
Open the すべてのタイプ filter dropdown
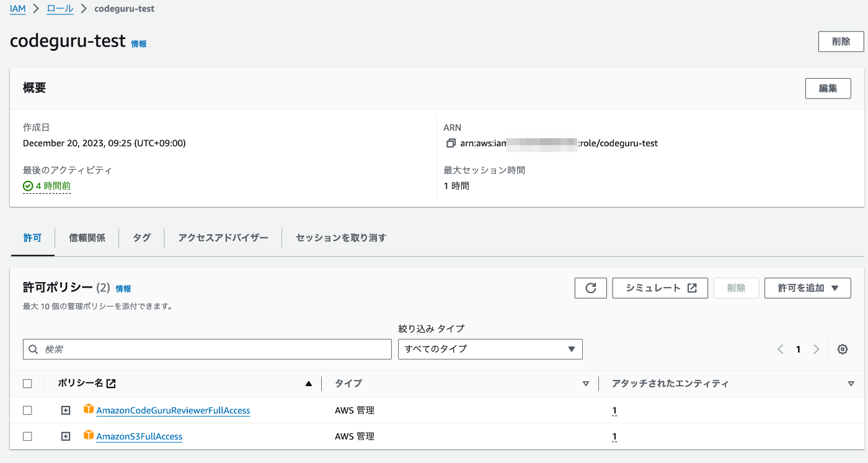pos(490,349)
